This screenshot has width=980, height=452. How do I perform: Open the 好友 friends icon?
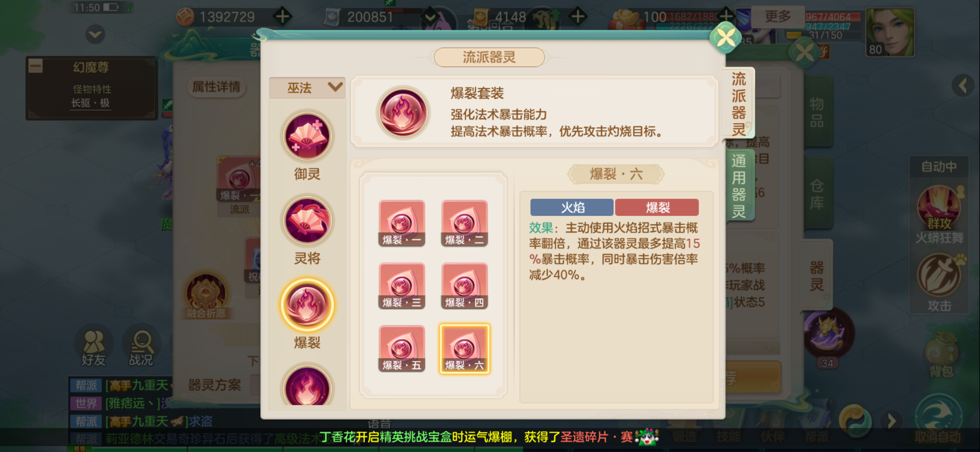[94, 347]
